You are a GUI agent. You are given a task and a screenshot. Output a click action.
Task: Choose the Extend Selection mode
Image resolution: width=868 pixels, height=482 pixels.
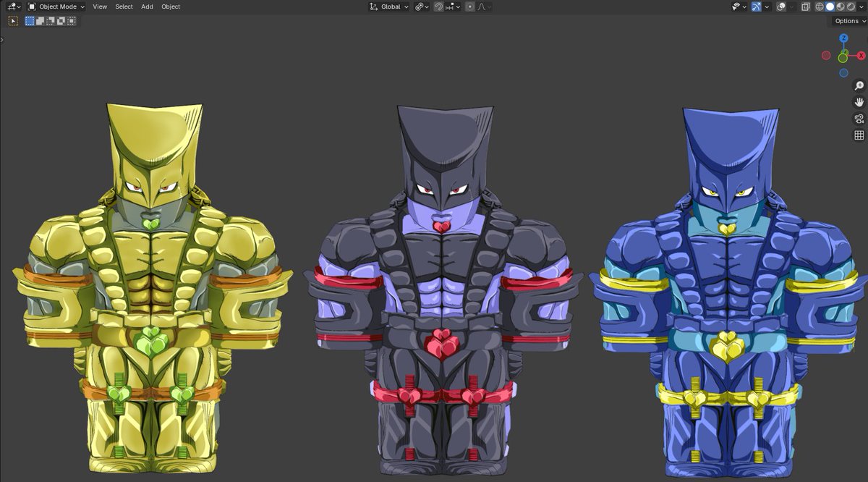point(40,21)
